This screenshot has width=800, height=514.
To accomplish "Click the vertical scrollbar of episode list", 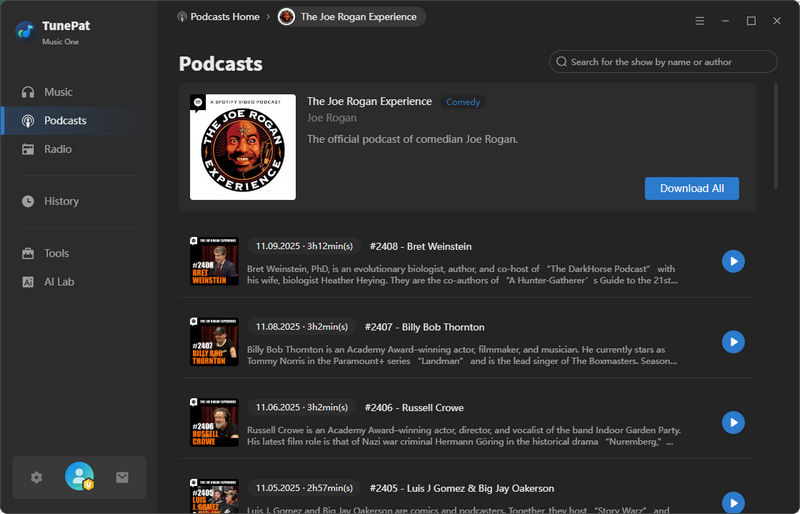I will [776, 136].
